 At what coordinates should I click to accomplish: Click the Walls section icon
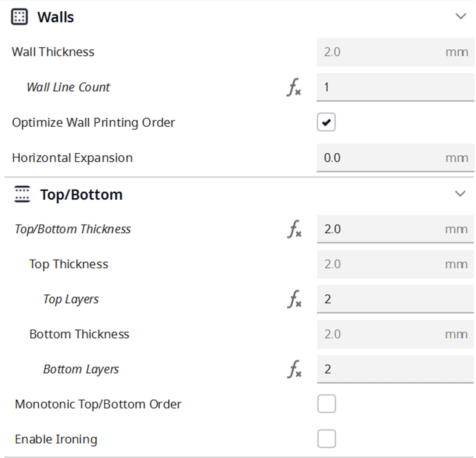point(19,17)
